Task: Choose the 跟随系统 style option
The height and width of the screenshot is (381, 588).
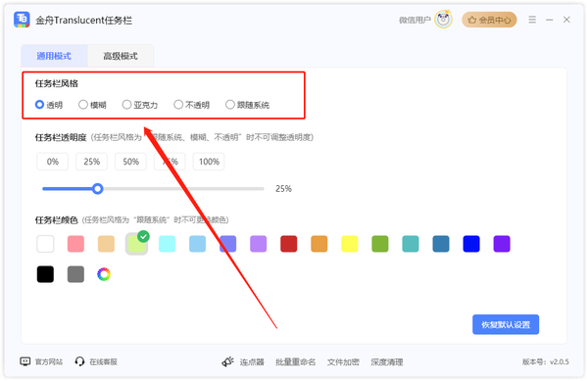Action: coord(247,105)
